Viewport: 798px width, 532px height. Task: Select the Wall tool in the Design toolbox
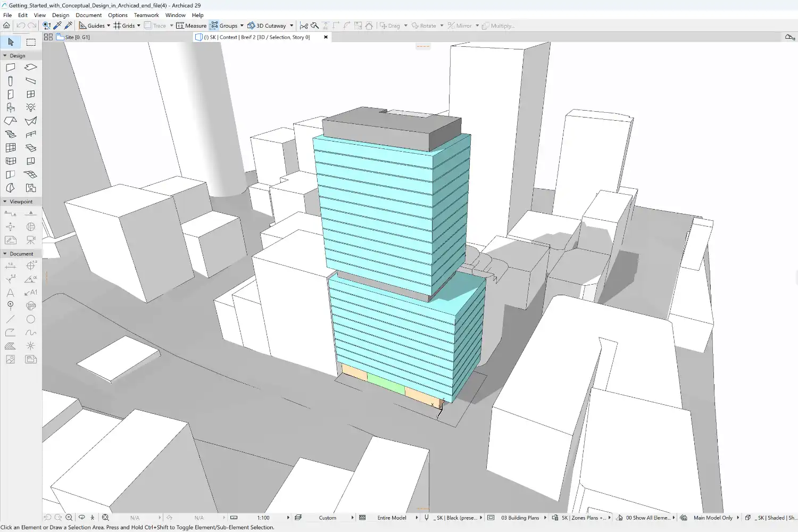tap(11, 68)
